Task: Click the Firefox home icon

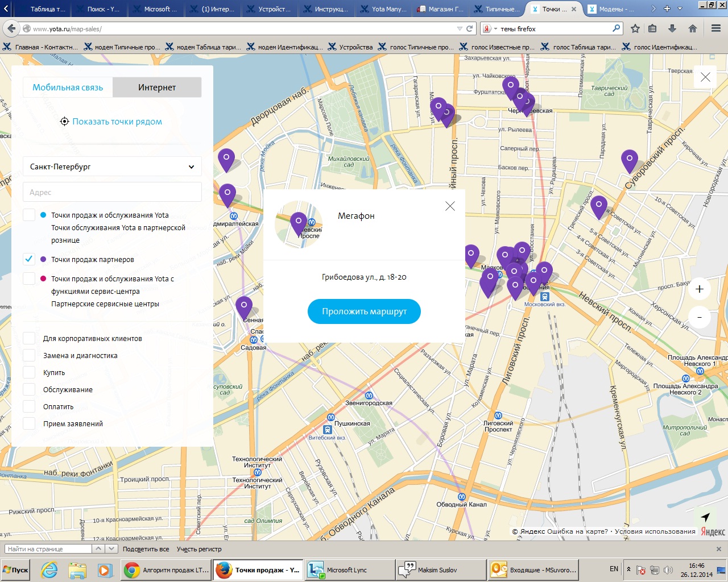Action: pyautogui.click(x=692, y=28)
